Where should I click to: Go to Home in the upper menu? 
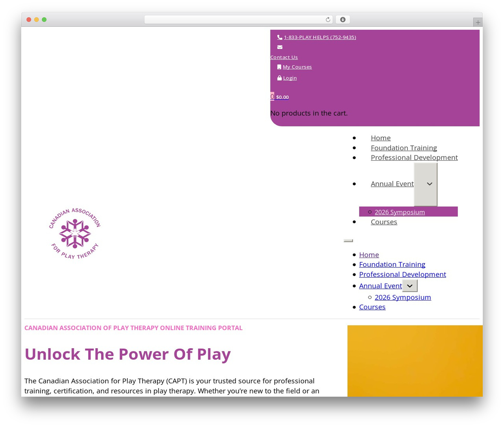click(x=381, y=138)
